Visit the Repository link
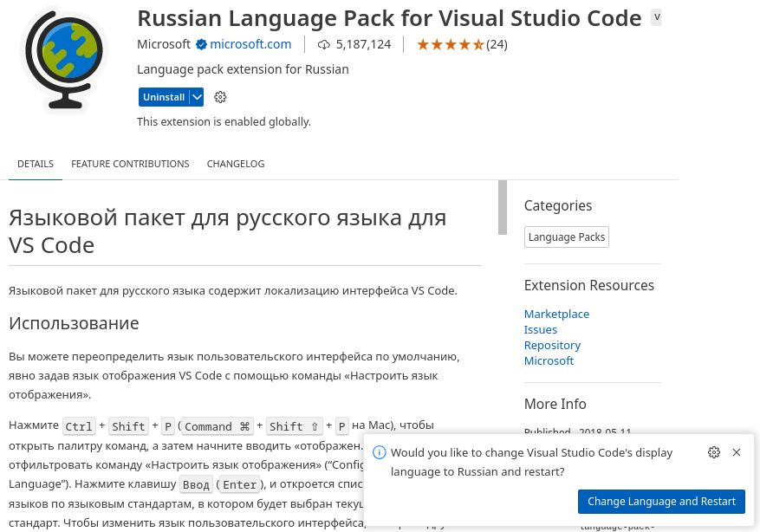The width and height of the screenshot is (760, 532). click(x=552, y=345)
